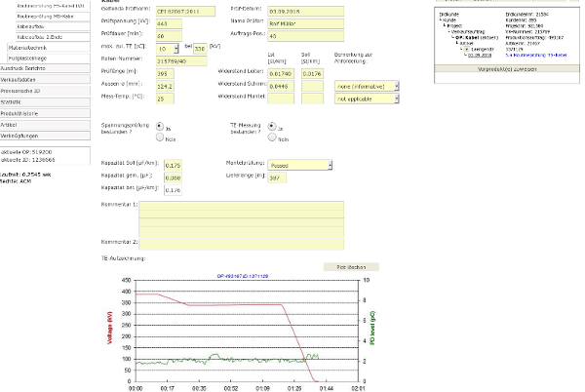Open Ausdruck Berichte menu entry
Image resolution: width=585 pixels, height=392 pixels.
[45, 68]
